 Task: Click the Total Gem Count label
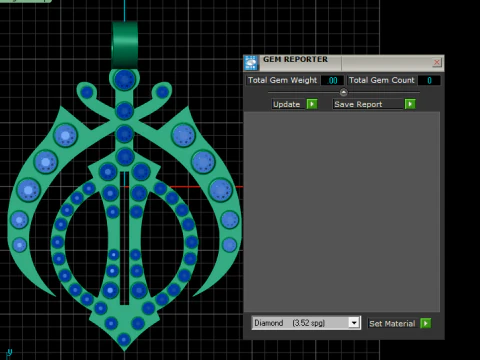pyautogui.click(x=381, y=80)
